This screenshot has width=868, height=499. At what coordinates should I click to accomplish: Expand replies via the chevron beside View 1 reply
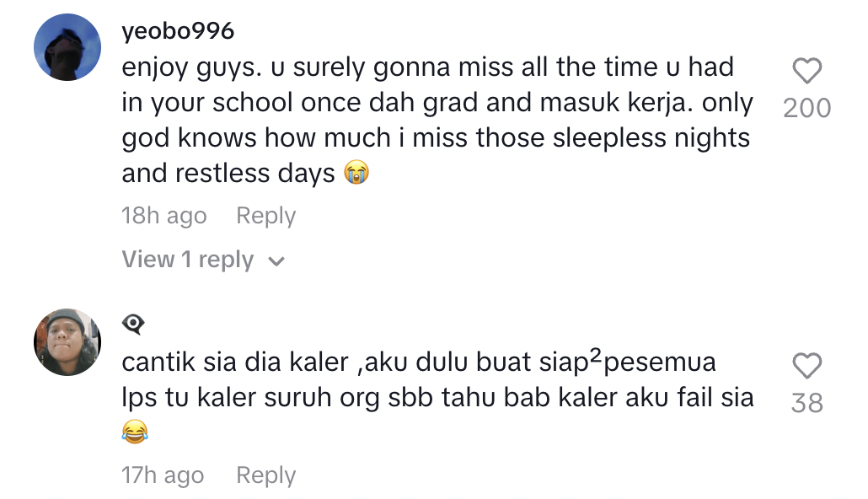click(276, 261)
